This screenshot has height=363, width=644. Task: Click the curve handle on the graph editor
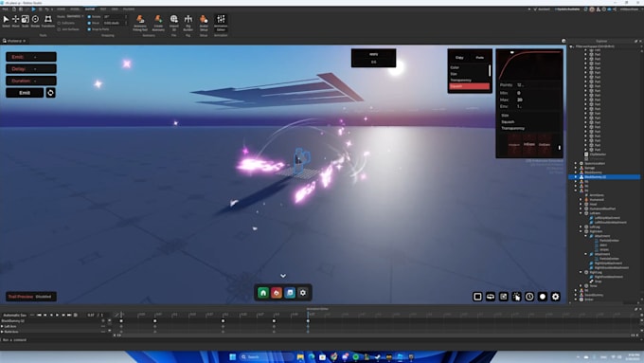pyautogui.click(x=512, y=53)
